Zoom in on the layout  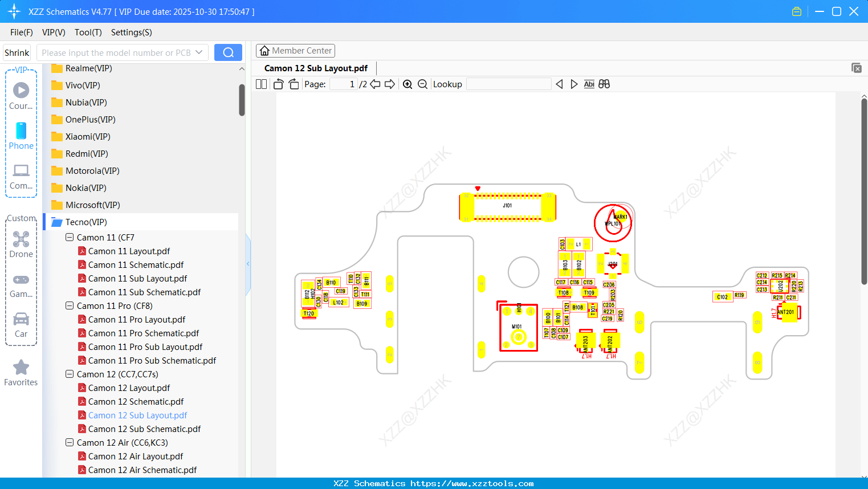coord(407,84)
